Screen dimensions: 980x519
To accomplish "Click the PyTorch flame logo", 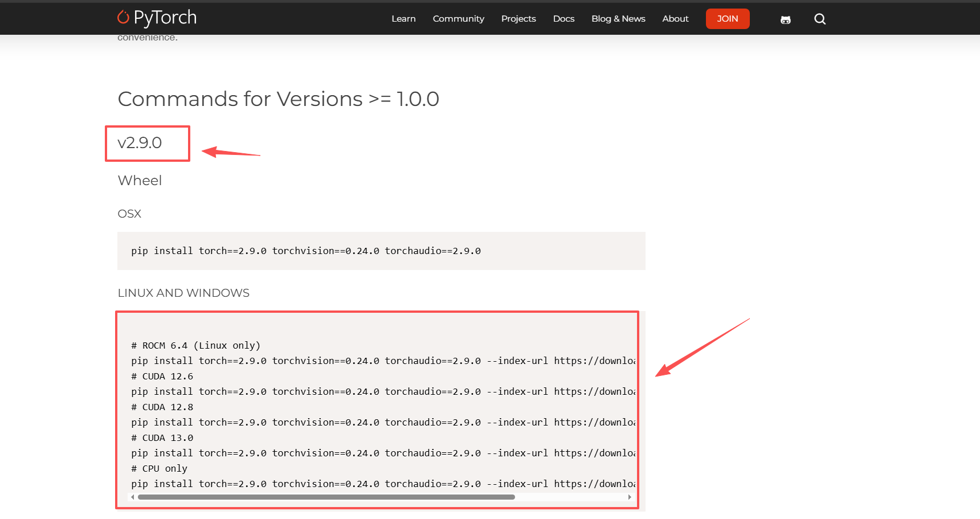I will click(123, 18).
